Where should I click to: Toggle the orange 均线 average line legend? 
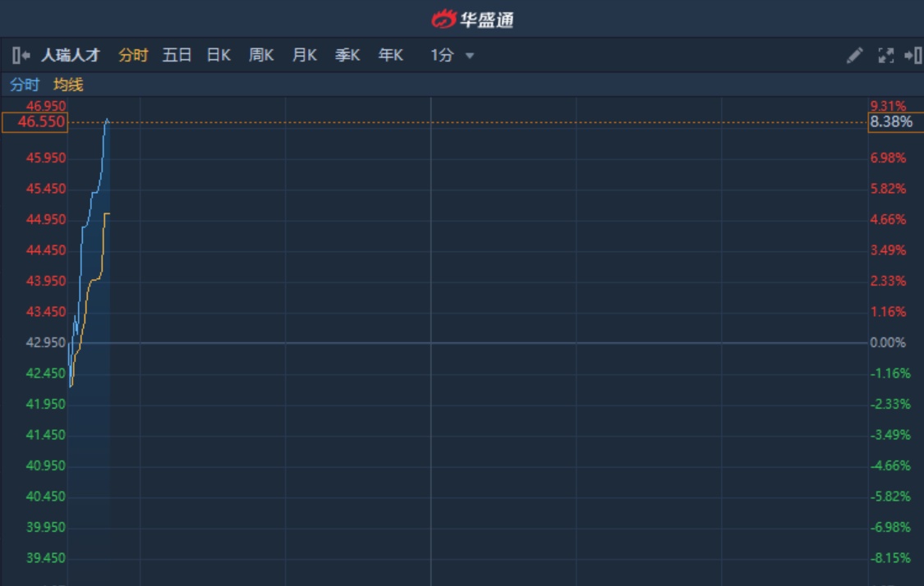[x=68, y=85]
